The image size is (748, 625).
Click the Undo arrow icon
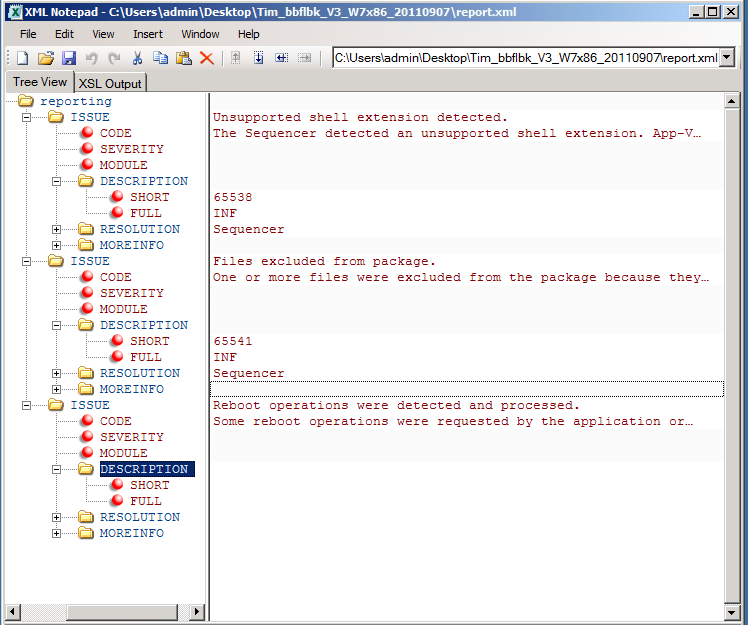point(92,58)
